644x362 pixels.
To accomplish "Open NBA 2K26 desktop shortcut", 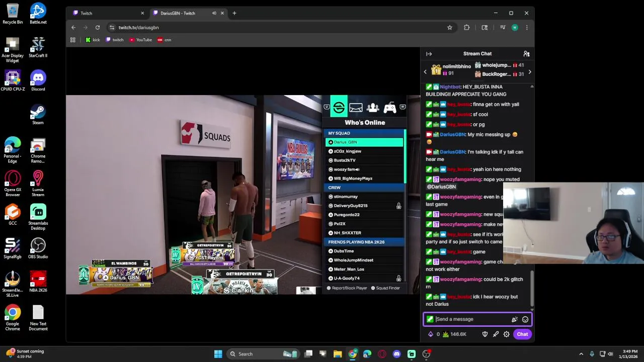I will pos(38,282).
